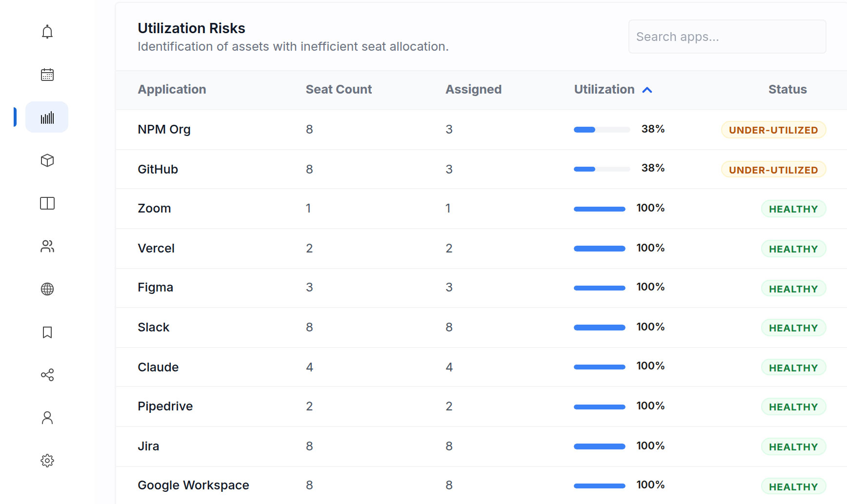Sort table by Status column header
This screenshot has height=504, width=847.
[787, 89]
